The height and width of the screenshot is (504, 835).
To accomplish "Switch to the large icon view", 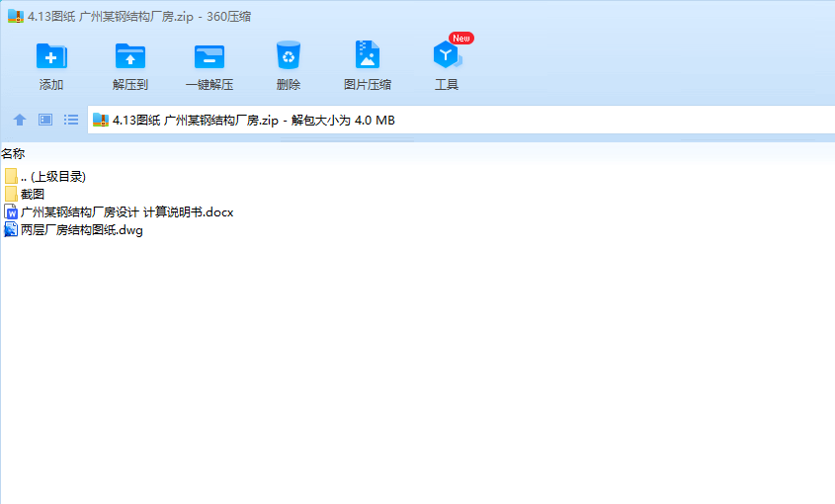I will [x=45, y=120].
